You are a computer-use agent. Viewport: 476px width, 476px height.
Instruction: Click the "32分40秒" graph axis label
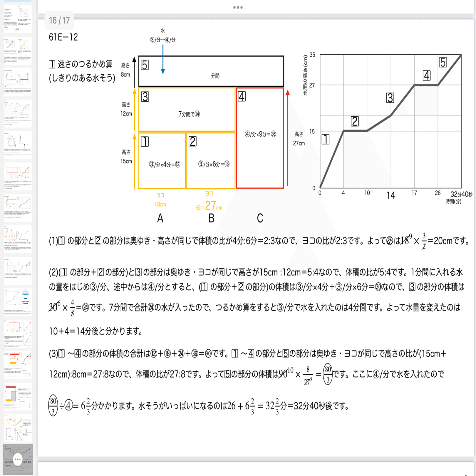(x=461, y=194)
